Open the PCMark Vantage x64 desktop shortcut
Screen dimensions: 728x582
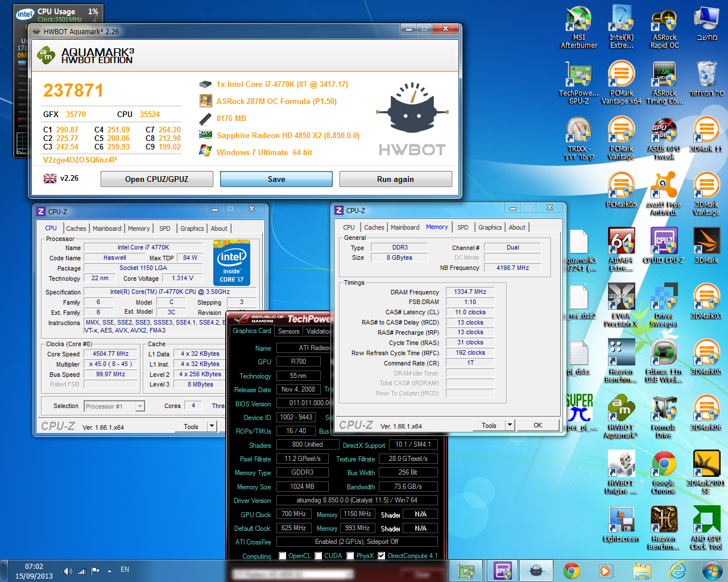click(x=622, y=82)
